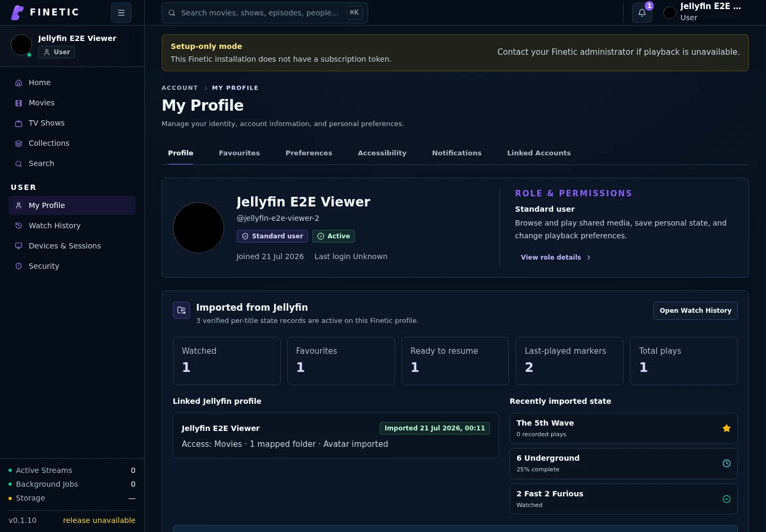
Task: Click the My Profile person icon
Action: coord(19,205)
